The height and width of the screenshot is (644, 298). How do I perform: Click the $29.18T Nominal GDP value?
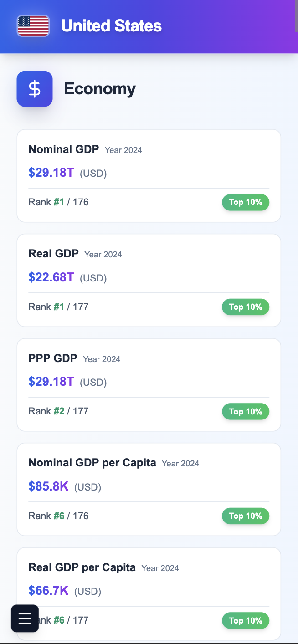click(x=51, y=173)
